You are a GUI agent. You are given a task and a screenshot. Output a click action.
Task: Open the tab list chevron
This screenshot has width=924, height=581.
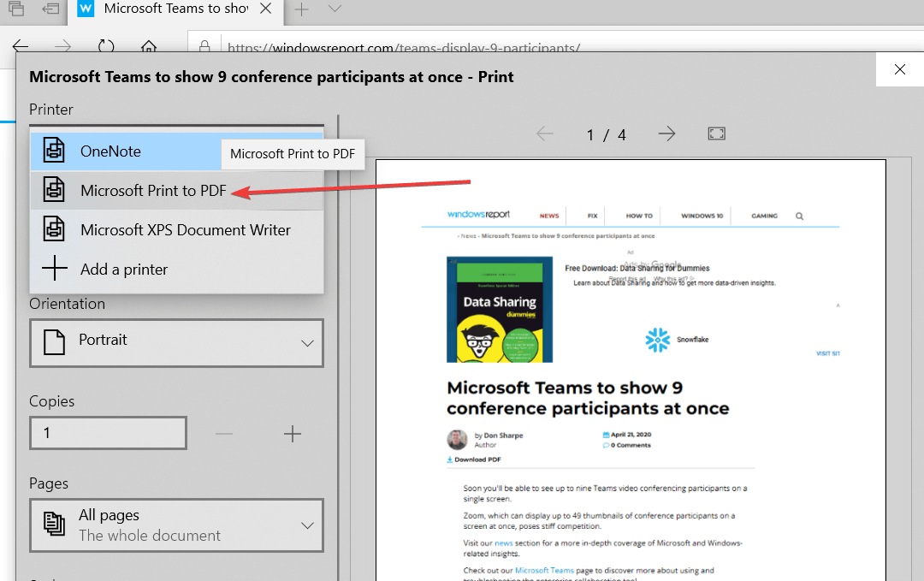point(335,9)
